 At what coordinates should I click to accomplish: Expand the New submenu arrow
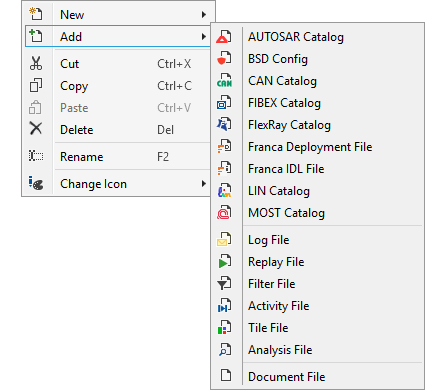(204, 15)
